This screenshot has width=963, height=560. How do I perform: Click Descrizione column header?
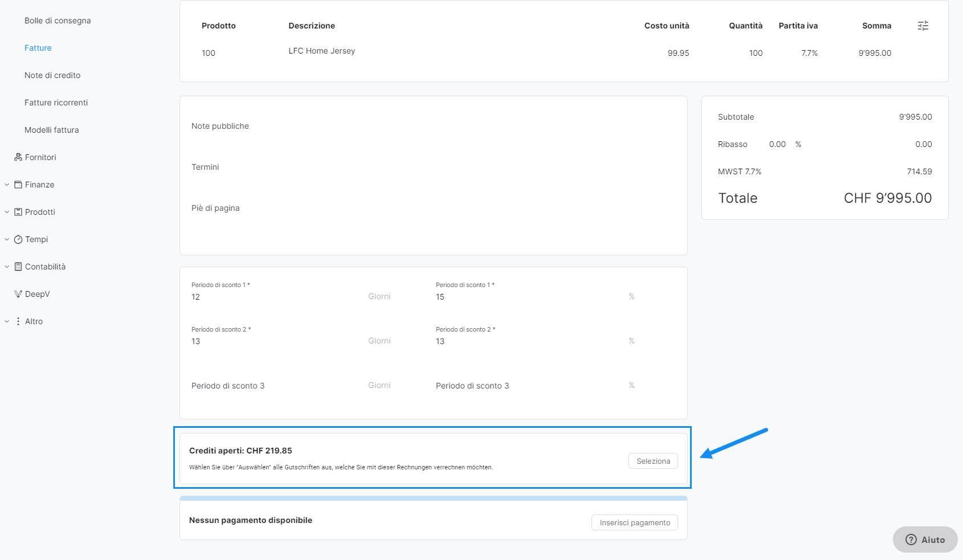[312, 26]
